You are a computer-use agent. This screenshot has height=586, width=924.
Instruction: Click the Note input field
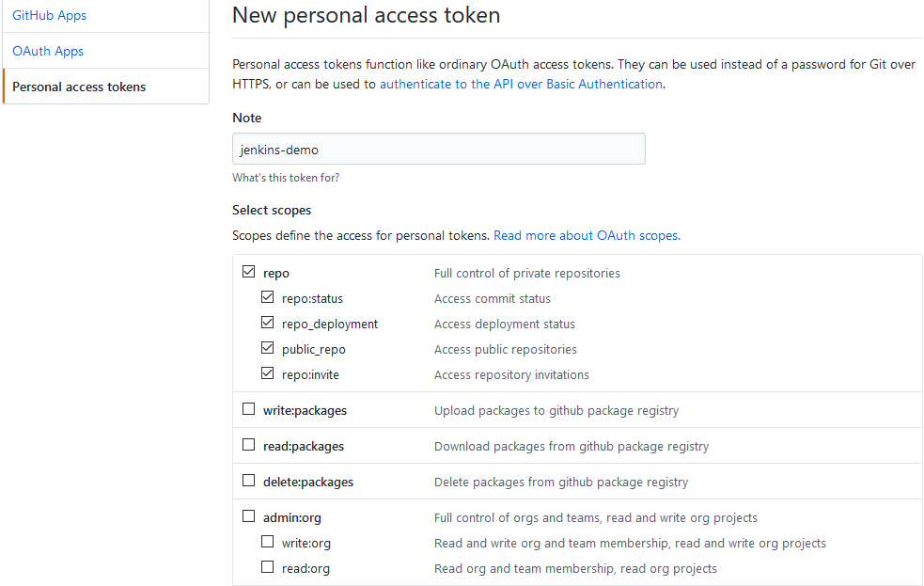[x=438, y=150]
